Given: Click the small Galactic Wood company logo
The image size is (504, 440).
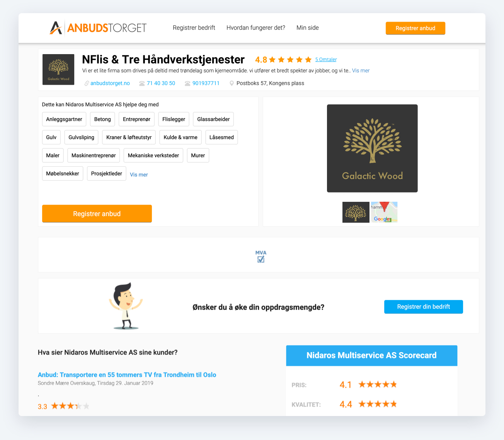Looking at the screenshot, I should (58, 70).
